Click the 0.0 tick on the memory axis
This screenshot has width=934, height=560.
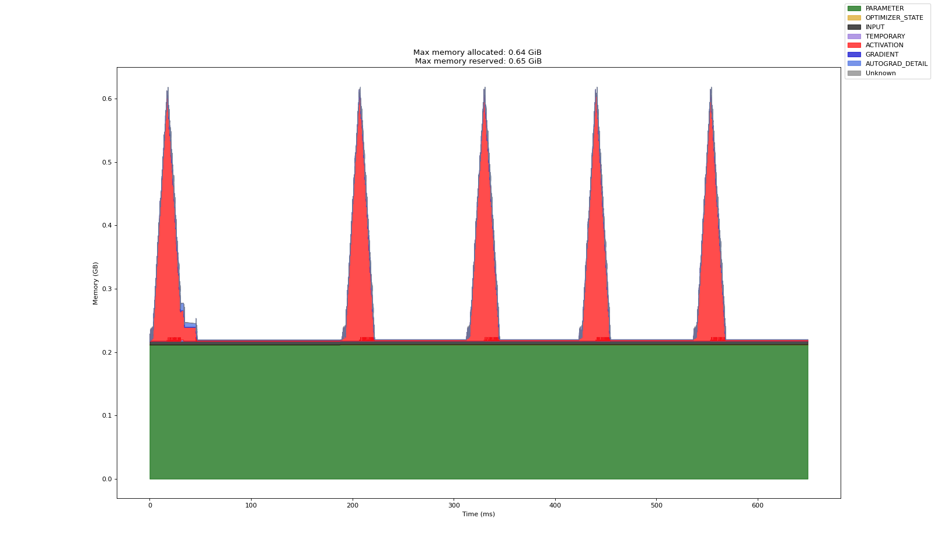click(106, 480)
